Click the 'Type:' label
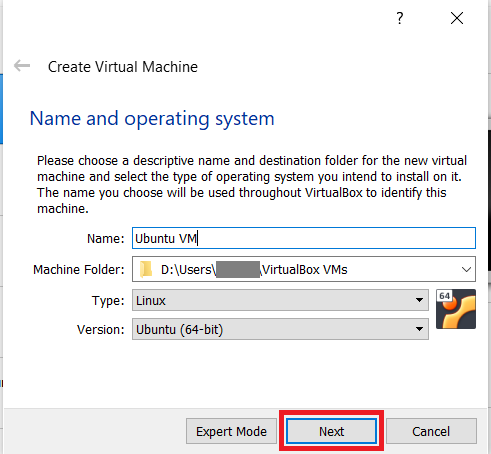 (108, 301)
